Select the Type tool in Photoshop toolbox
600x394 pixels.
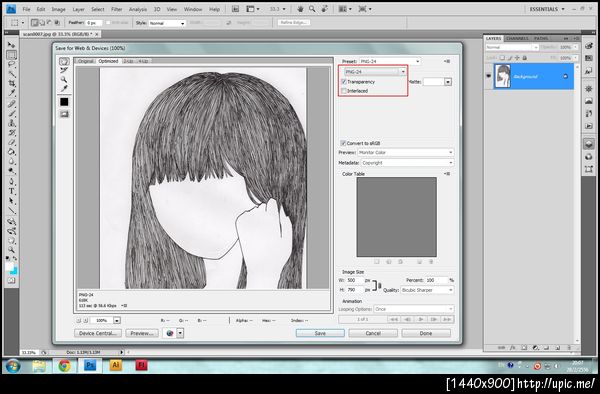click(x=11, y=191)
